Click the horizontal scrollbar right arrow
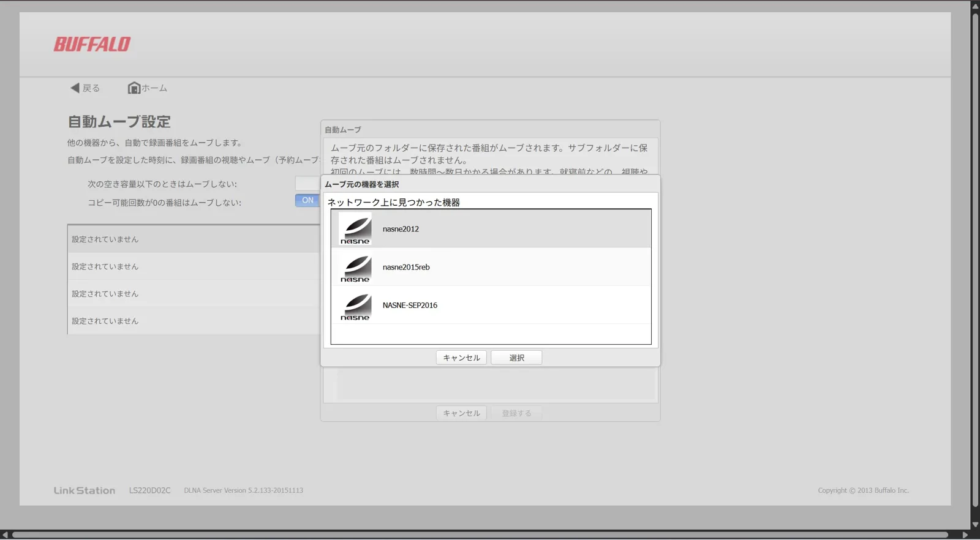Image resolution: width=980 pixels, height=540 pixels. [965, 535]
